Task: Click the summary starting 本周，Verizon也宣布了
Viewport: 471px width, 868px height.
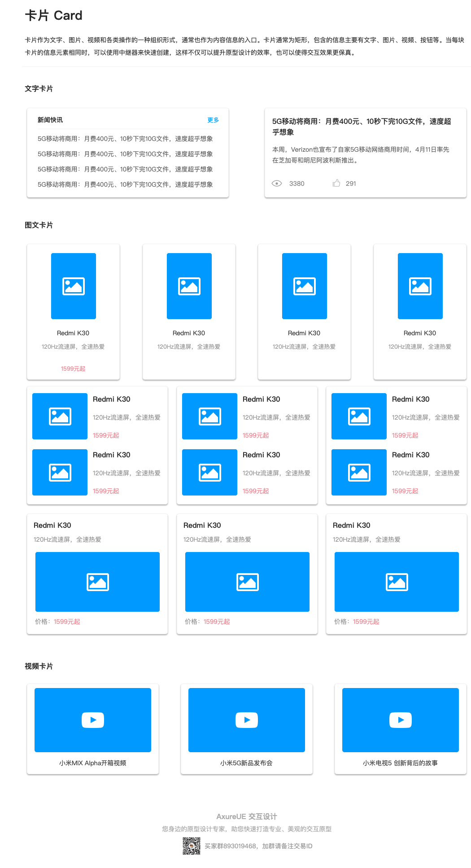Action: pos(361,155)
